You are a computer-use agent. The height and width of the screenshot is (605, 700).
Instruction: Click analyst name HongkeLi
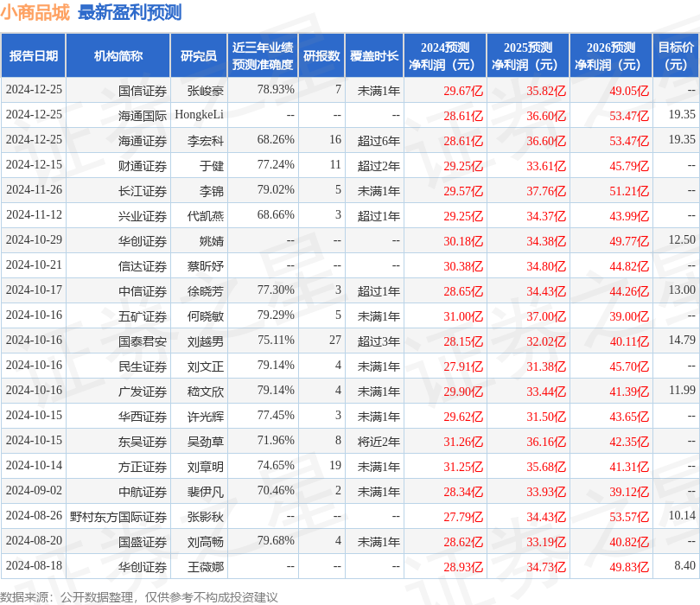pyautogui.click(x=199, y=115)
